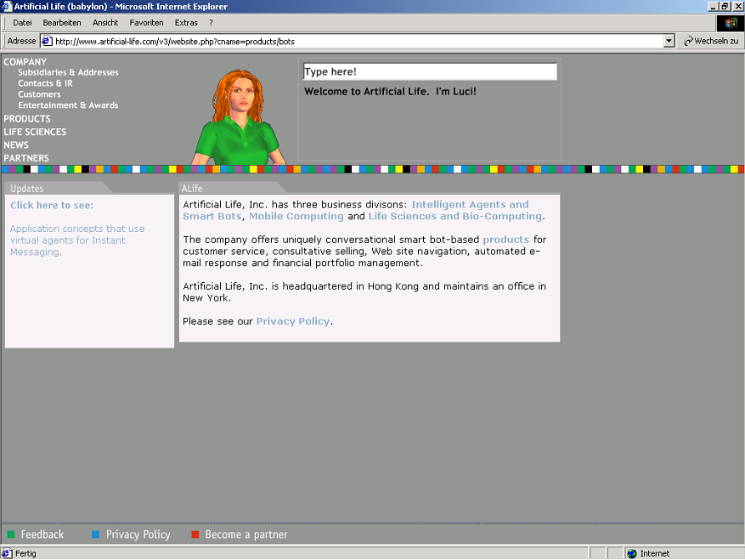The height and width of the screenshot is (560, 745).
Task: Open the footer Privacy Policy link
Action: tap(138, 535)
